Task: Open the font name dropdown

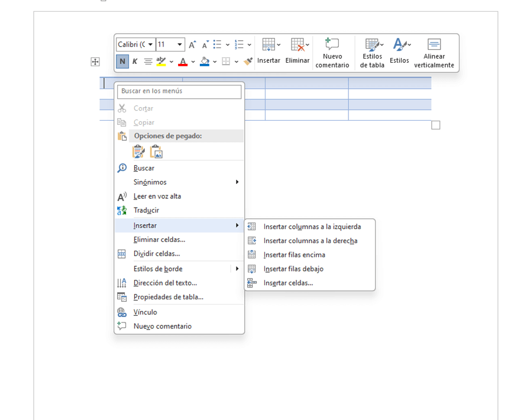Action: [x=151, y=45]
